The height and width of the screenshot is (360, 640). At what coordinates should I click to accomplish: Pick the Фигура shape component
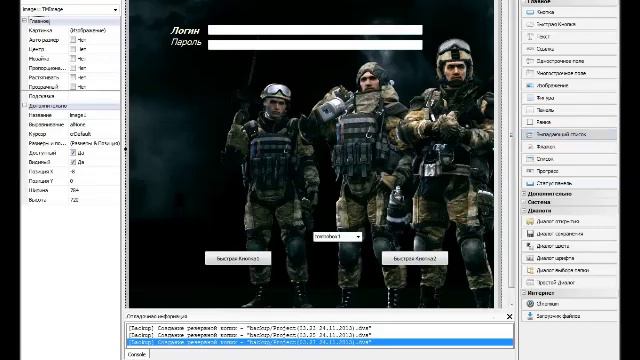pos(569,98)
